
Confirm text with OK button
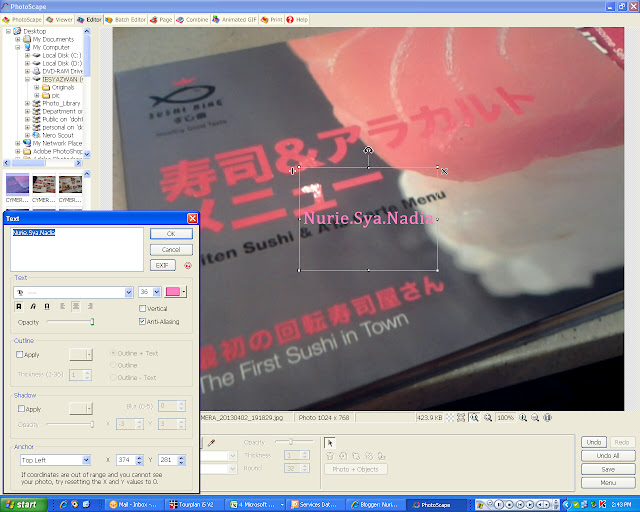[x=171, y=234]
